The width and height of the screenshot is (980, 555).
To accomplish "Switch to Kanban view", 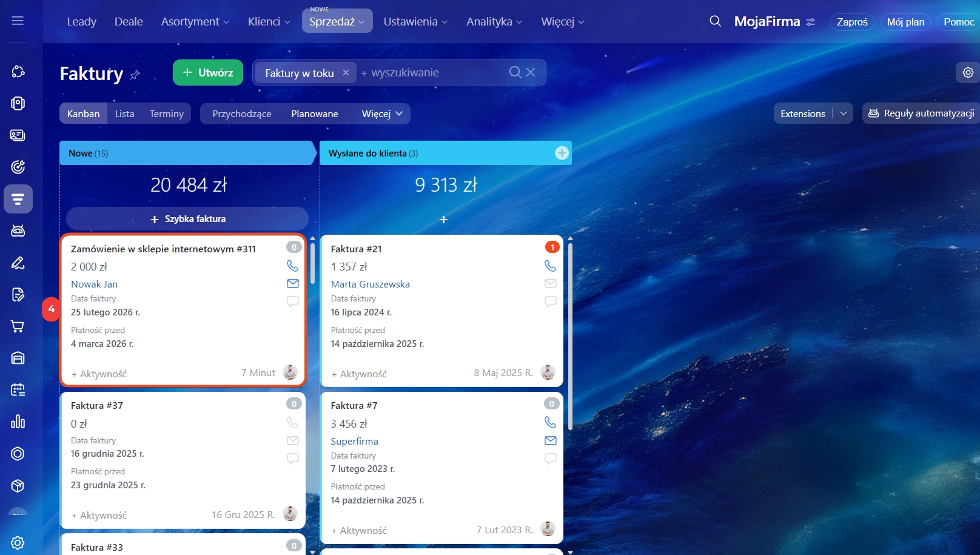I will pyautogui.click(x=84, y=113).
